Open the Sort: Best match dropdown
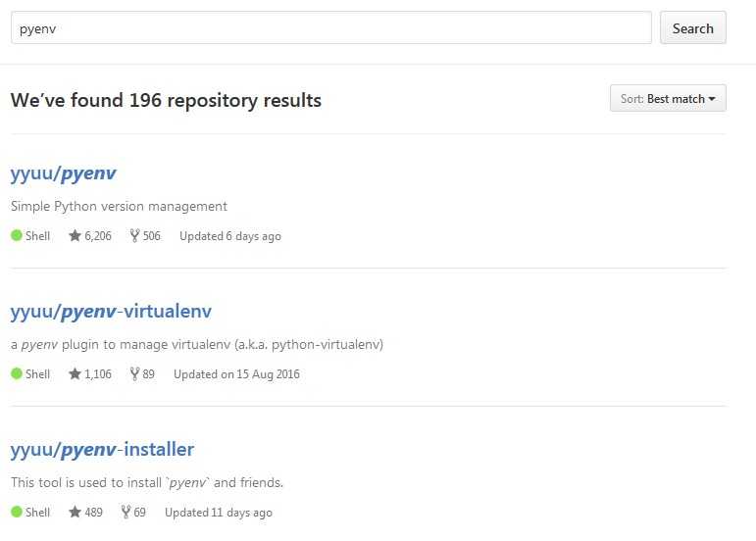This screenshot has height=541, width=756. coord(668,98)
